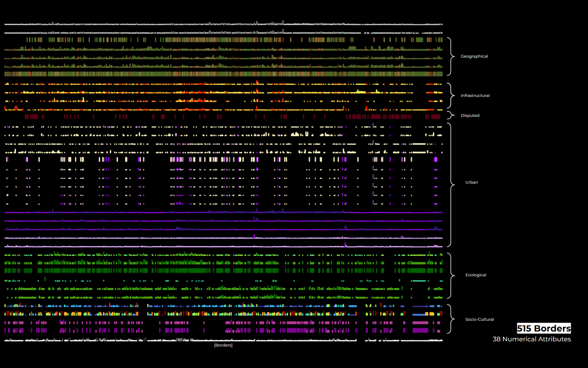588x368 pixels.
Task: Click the [Borders] axis label
Action: pyautogui.click(x=223, y=345)
